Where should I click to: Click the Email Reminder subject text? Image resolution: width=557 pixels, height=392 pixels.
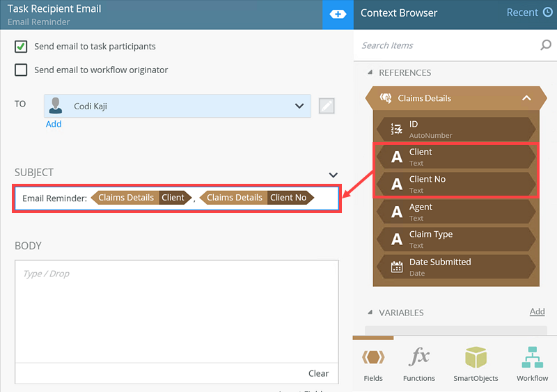[54, 198]
